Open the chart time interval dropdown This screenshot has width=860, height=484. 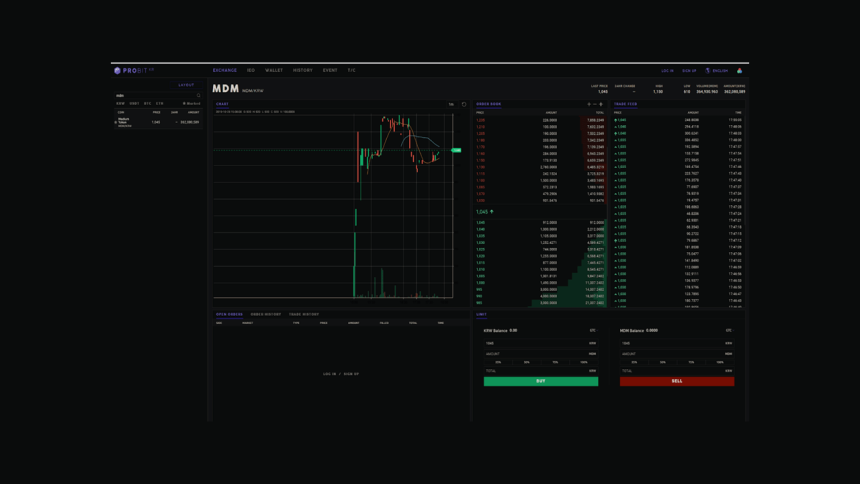451,104
